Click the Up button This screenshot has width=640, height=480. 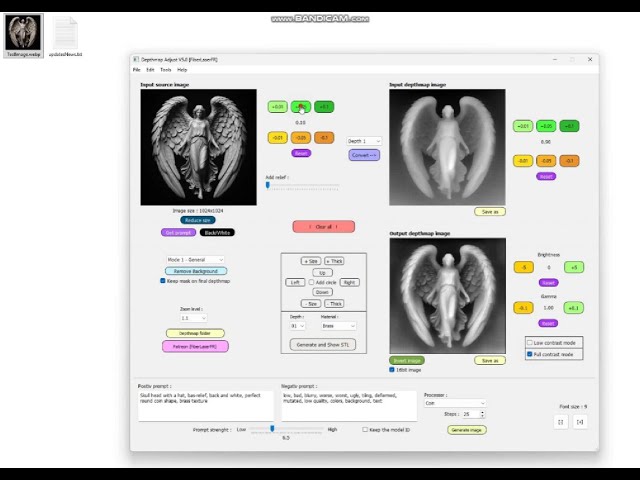[322, 273]
